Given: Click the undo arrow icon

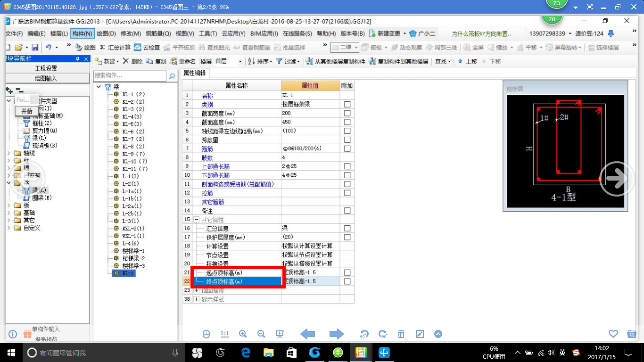Looking at the screenshot, I should (48, 48).
